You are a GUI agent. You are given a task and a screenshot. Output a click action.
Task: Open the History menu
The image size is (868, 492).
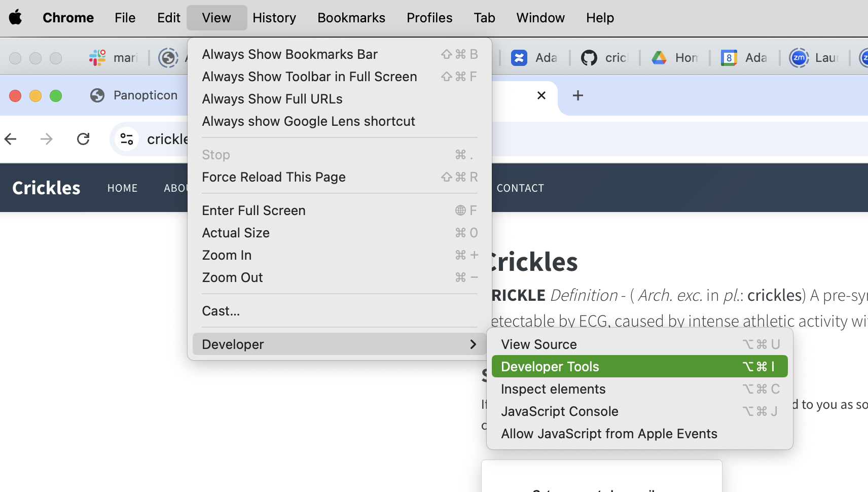[x=274, y=18]
